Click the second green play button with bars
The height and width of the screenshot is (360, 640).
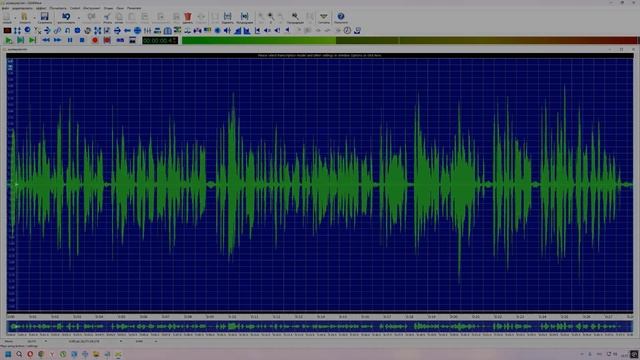click(x=20, y=40)
